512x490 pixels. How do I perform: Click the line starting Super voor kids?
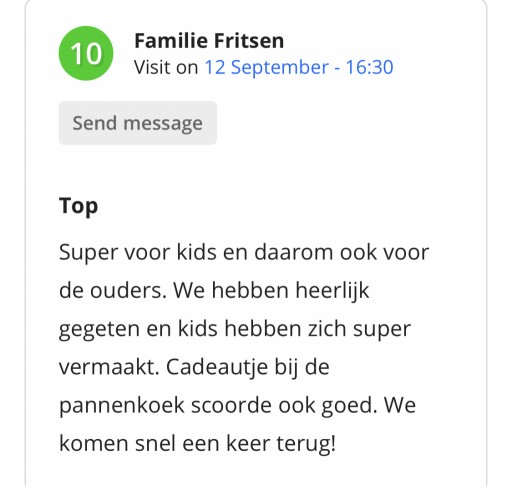coord(244,252)
